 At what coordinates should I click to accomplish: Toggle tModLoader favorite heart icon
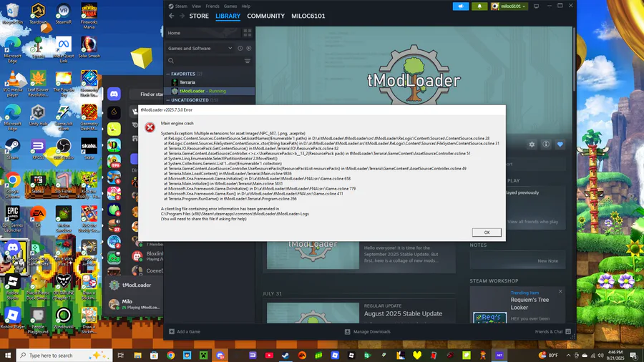[560, 145]
